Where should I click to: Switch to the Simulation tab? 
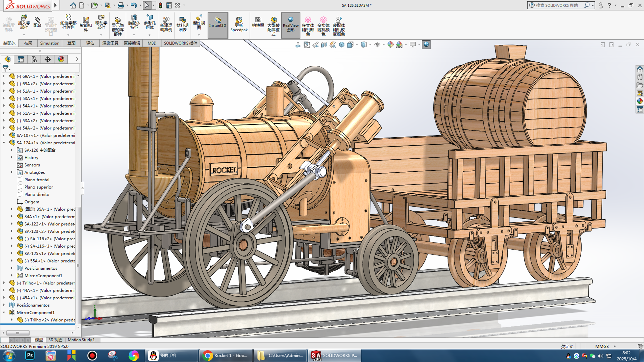[49, 43]
